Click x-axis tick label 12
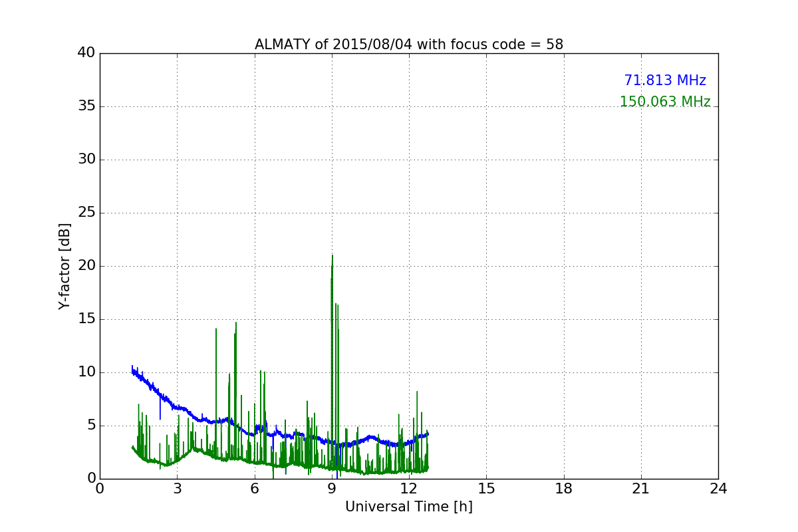 click(409, 489)
